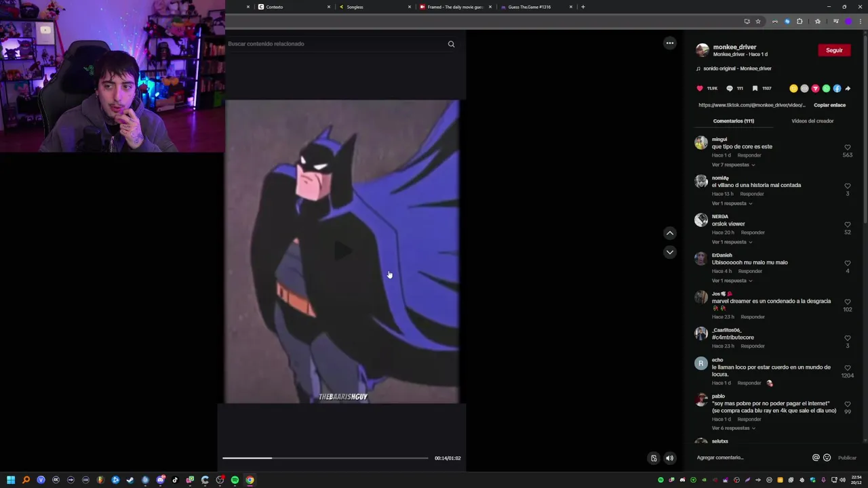This screenshot has width=868, height=488.
Task: Share to Facebook blue icon
Action: (x=837, y=88)
